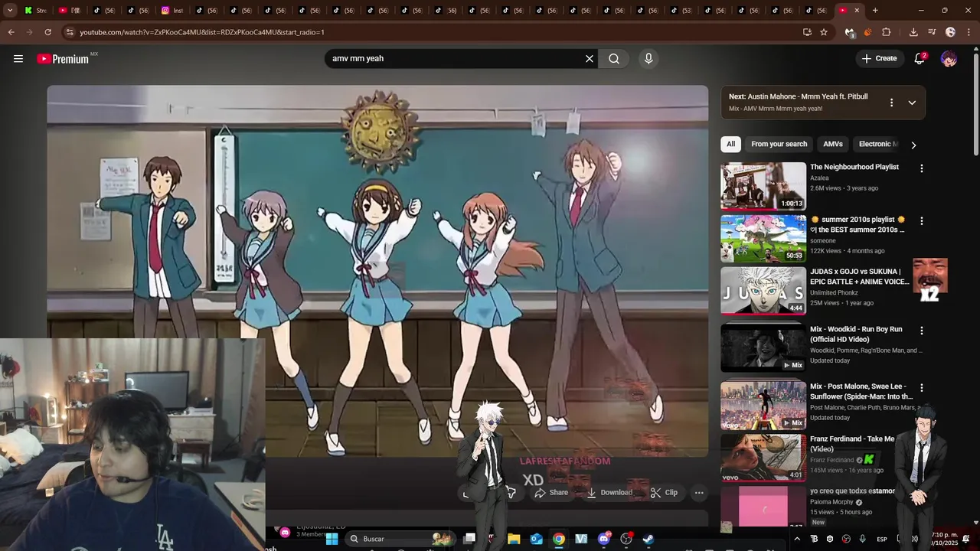Image resolution: width=980 pixels, height=551 pixels.
Task: Switch to the second tab with YouTube icon
Action: pos(70,10)
